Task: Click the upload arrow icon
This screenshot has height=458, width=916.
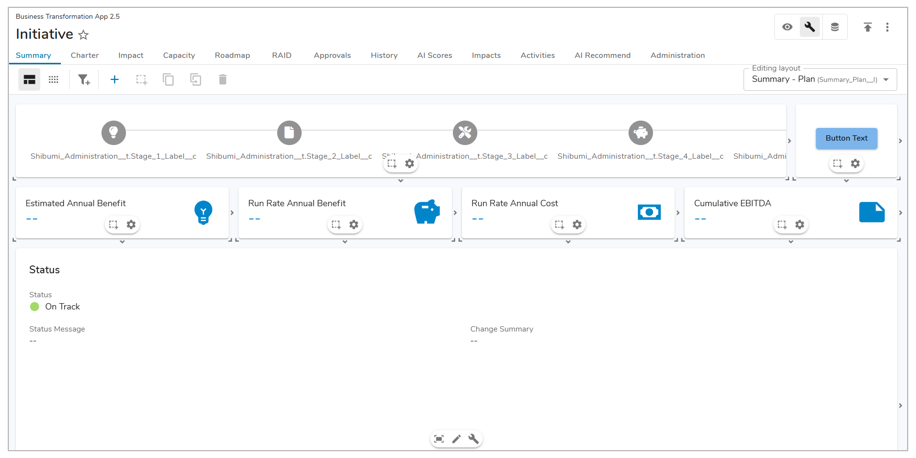Action: 867,27
